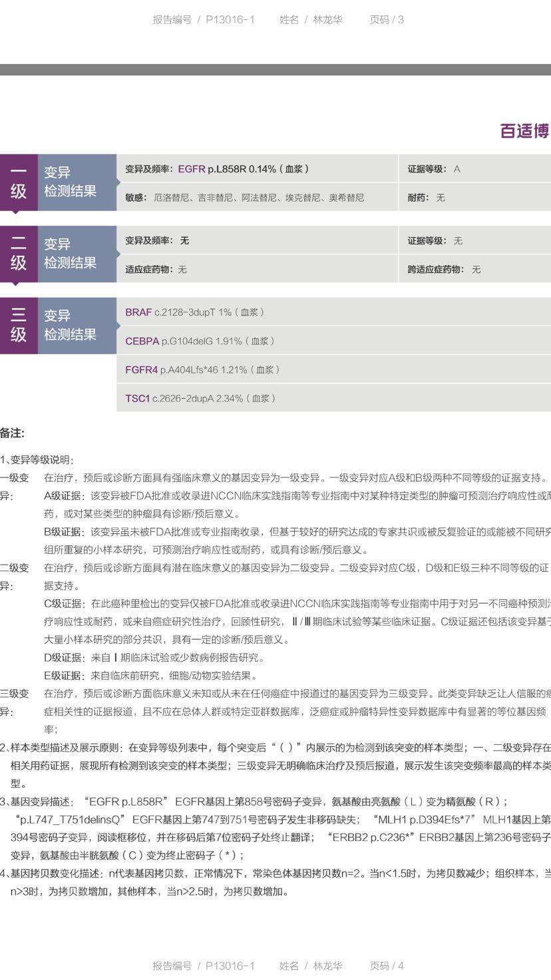Click the purple 二级 level badge

click(19, 254)
